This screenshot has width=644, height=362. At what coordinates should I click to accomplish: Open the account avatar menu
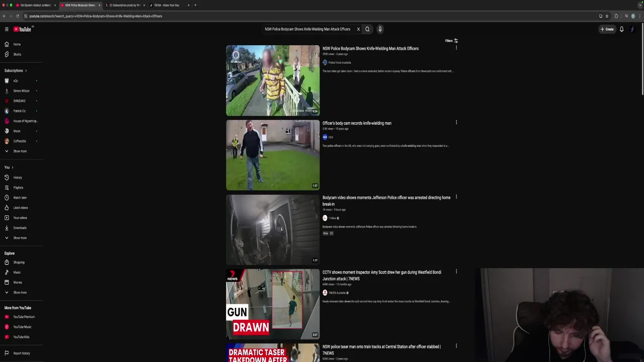[632, 29]
